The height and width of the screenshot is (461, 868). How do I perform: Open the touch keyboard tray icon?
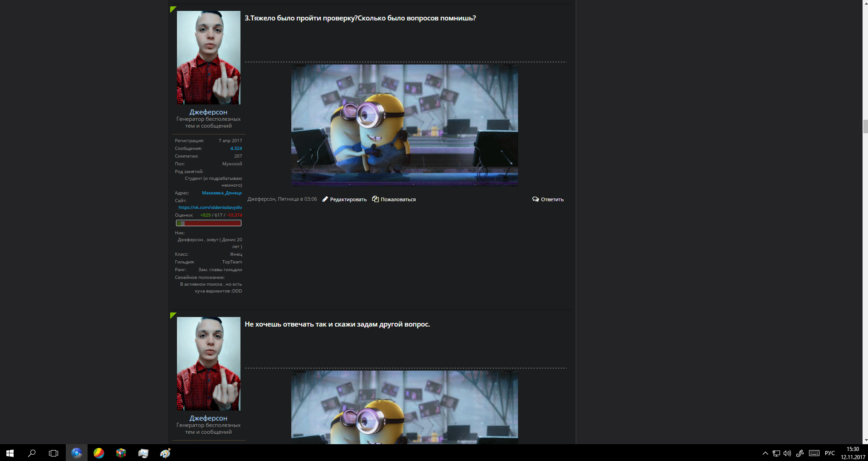(814, 453)
